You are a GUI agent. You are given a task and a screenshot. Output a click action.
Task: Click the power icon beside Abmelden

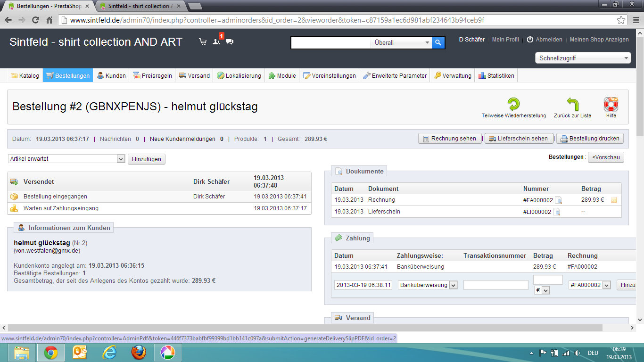[530, 40]
